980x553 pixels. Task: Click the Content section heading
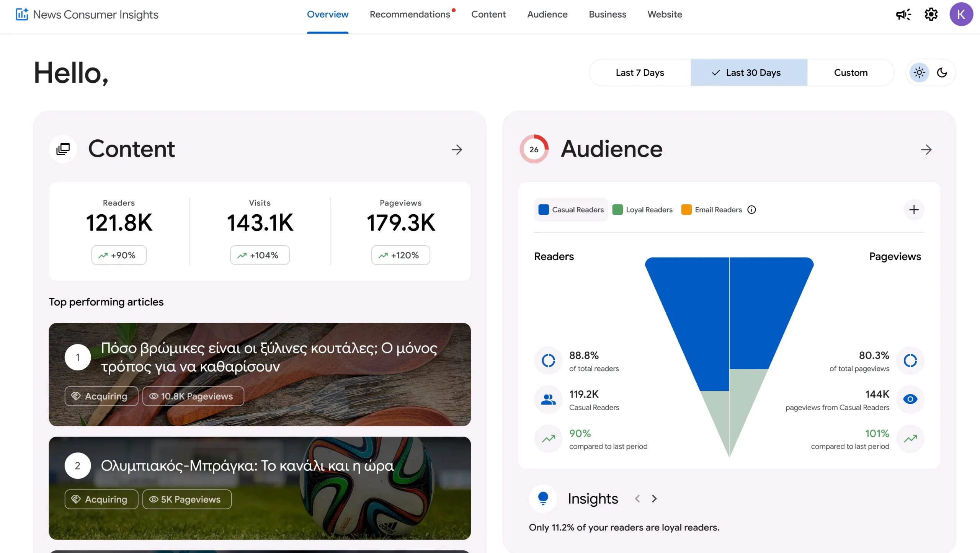pos(131,149)
